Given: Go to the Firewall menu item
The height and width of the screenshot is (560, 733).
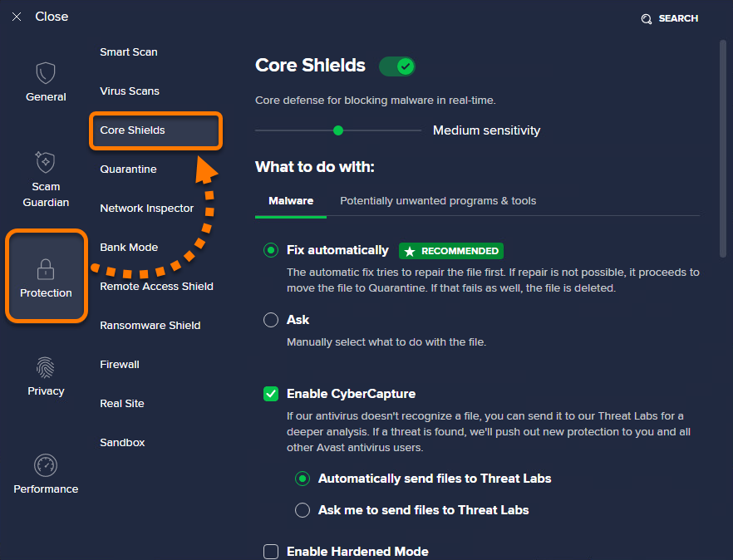Looking at the screenshot, I should [120, 365].
